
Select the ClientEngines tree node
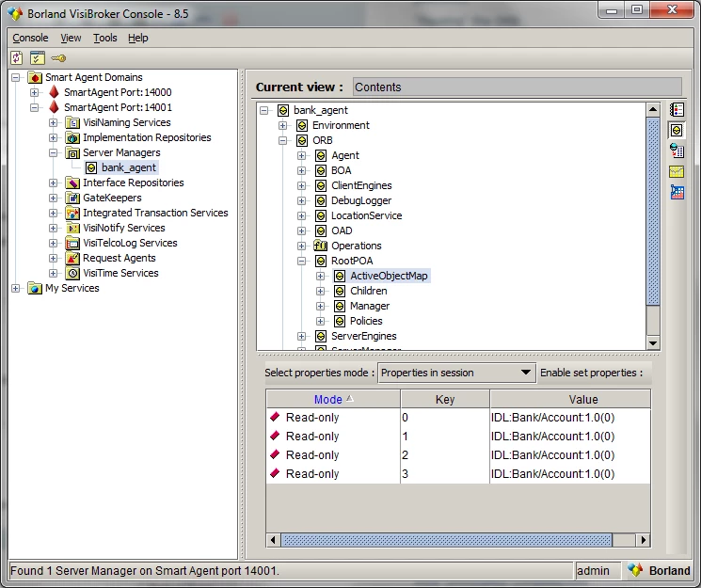(361, 185)
